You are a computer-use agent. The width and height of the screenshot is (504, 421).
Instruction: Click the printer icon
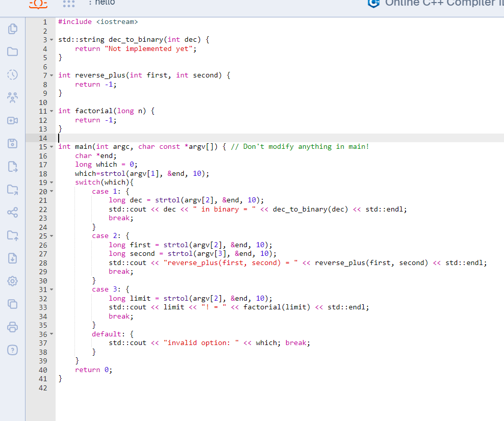[x=13, y=327]
